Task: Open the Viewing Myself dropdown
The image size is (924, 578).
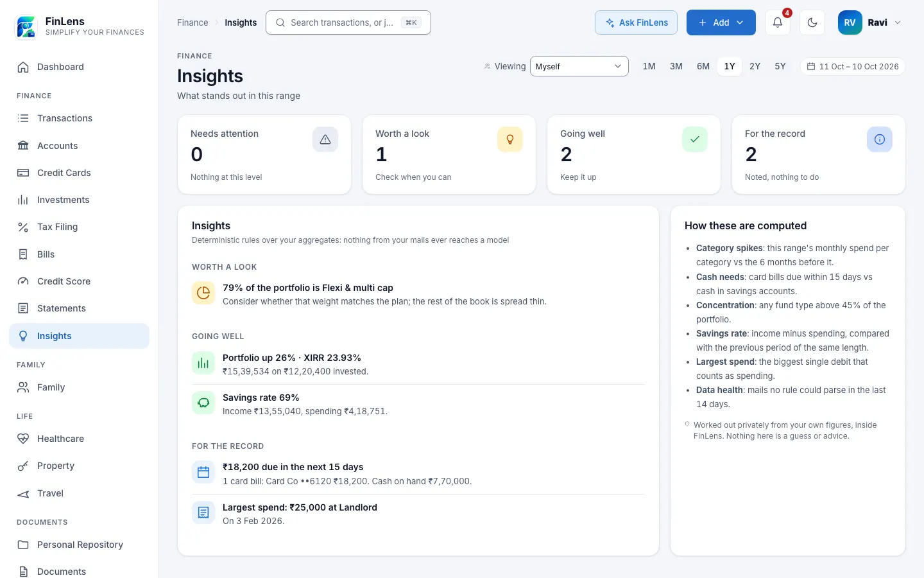Action: pos(579,66)
